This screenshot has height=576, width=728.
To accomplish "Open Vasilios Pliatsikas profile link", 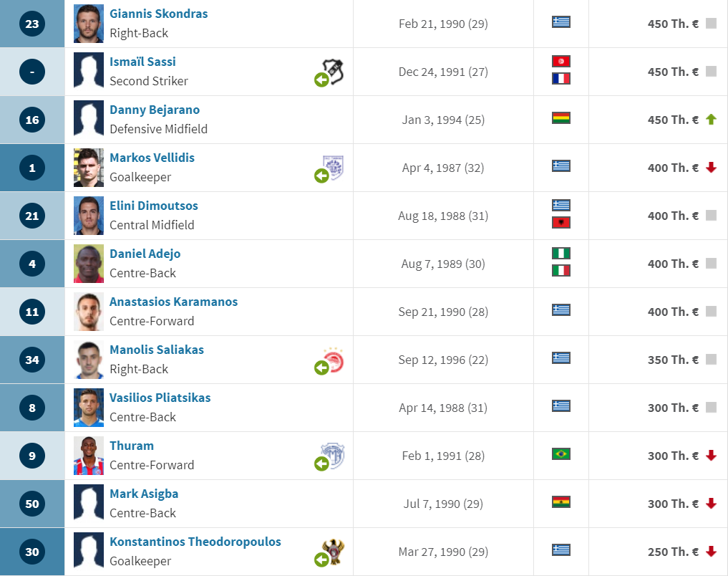I will pos(160,398).
